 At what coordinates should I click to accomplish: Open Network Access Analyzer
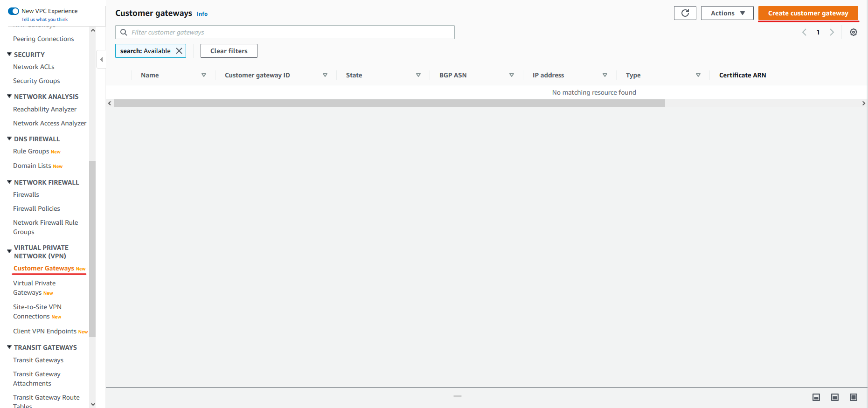(50, 123)
